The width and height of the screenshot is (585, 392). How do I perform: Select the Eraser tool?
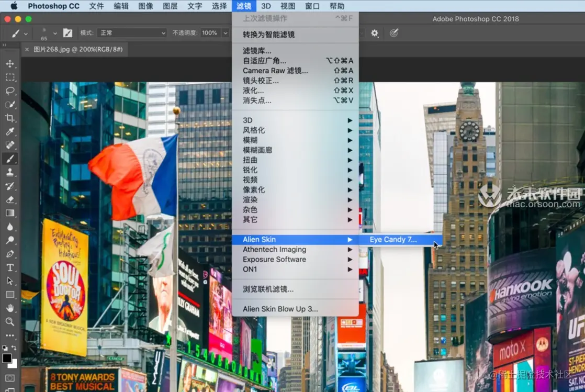(10, 199)
